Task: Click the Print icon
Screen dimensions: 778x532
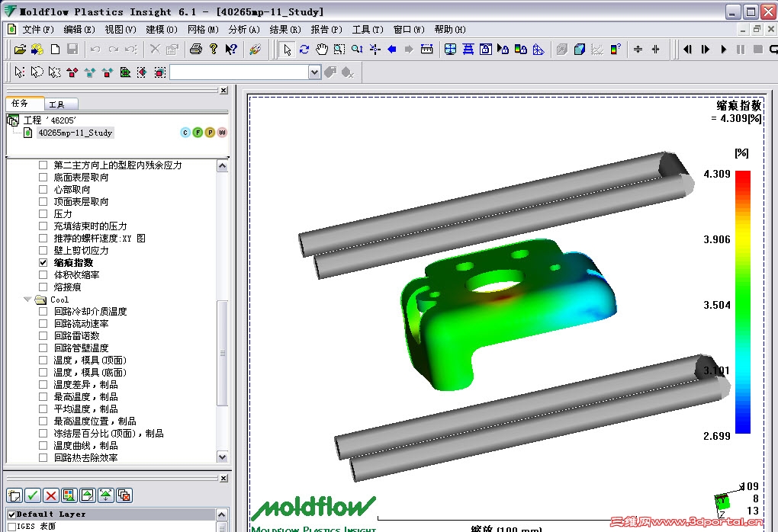Action: (196, 49)
